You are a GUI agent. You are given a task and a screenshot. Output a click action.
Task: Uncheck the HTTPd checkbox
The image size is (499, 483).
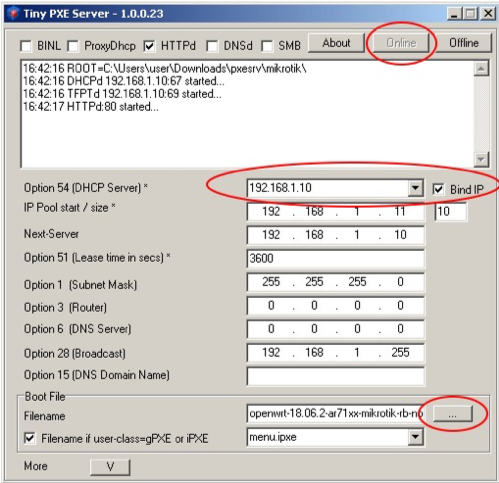pos(149,46)
